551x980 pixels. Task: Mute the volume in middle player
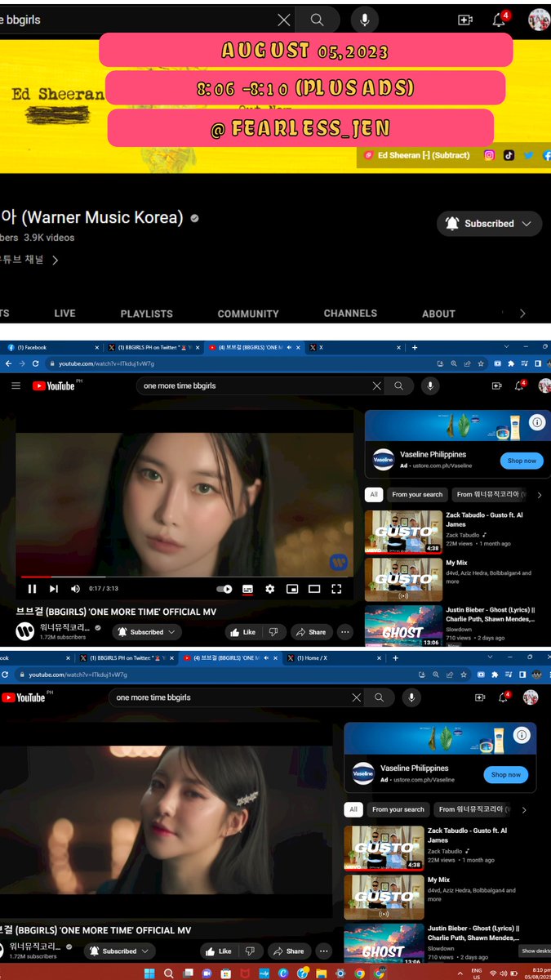pyautogui.click(x=75, y=589)
